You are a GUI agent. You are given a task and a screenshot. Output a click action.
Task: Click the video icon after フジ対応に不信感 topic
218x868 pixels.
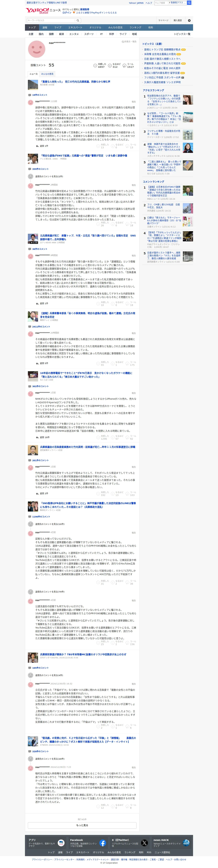183,77
